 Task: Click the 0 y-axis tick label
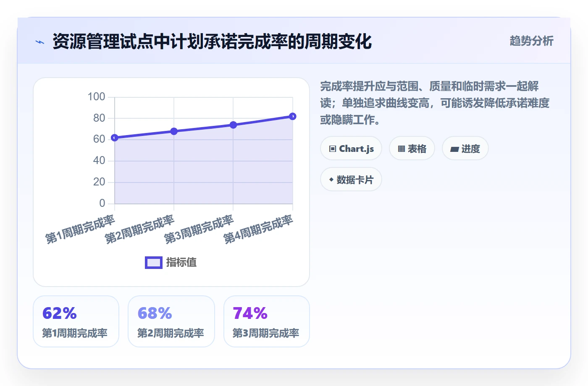pyautogui.click(x=102, y=203)
